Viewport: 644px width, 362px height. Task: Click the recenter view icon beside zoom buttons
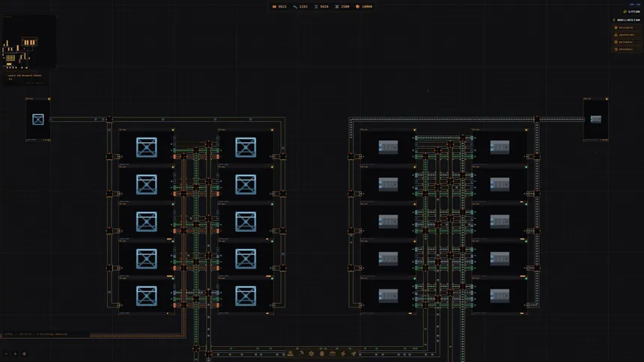[24, 354]
